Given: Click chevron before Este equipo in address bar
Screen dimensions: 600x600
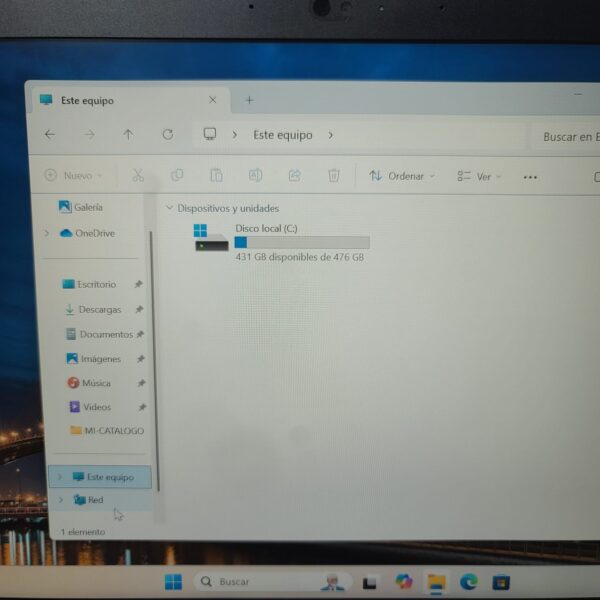Looking at the screenshot, I should (235, 135).
